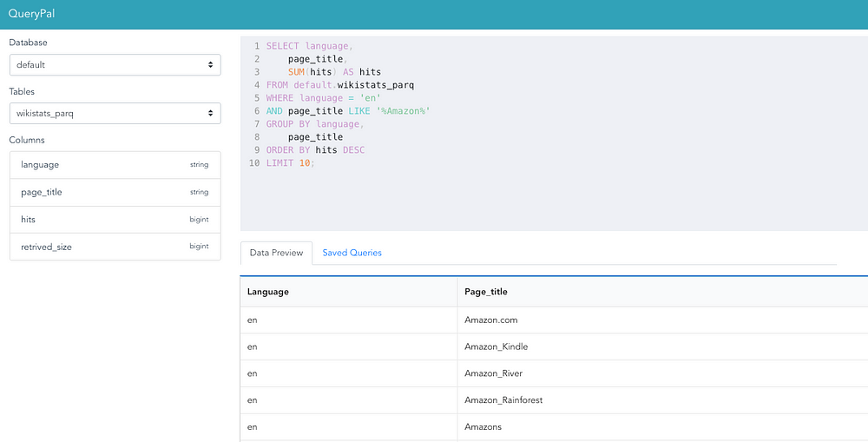
Task: Click the en cell in Amazon_Kindle row
Action: pos(349,346)
